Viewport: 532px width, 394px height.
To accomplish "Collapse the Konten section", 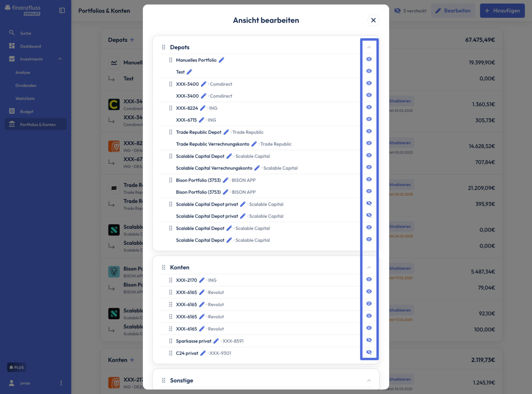I will (369, 267).
